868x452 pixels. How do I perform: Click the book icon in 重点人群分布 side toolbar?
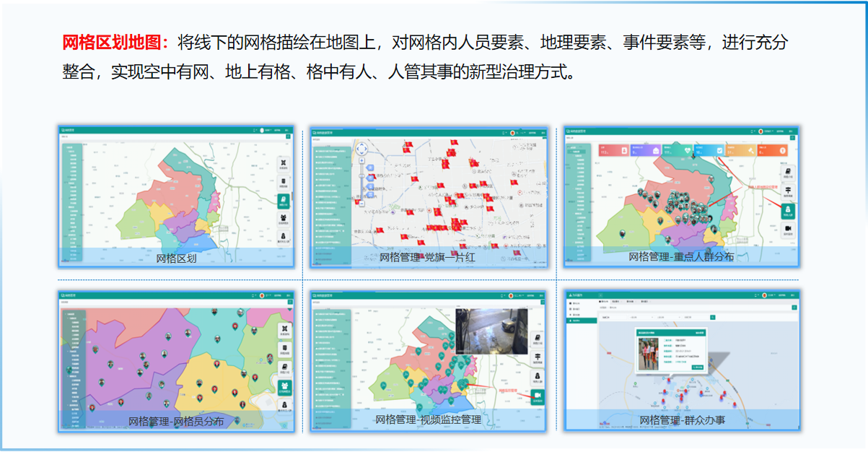tap(787, 172)
